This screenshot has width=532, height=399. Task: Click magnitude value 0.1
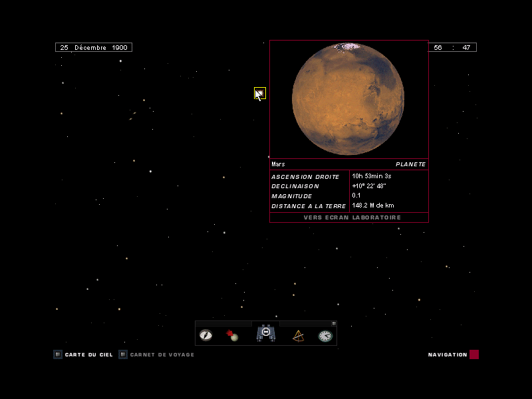click(x=356, y=196)
